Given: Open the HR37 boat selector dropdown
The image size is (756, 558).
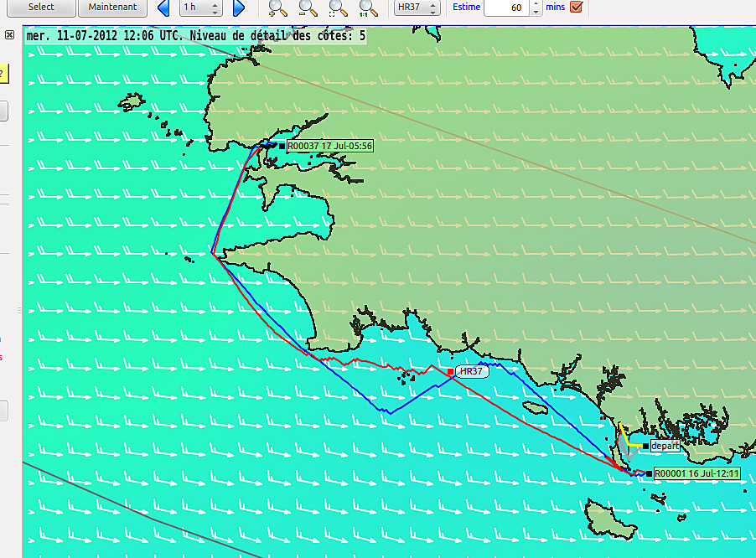Looking at the screenshot, I should (x=417, y=8).
